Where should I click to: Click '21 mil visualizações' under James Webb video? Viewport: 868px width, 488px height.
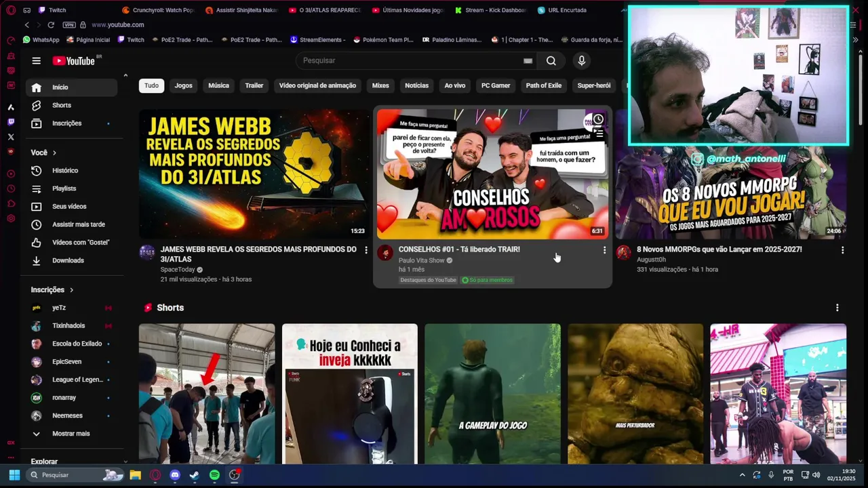pyautogui.click(x=189, y=279)
